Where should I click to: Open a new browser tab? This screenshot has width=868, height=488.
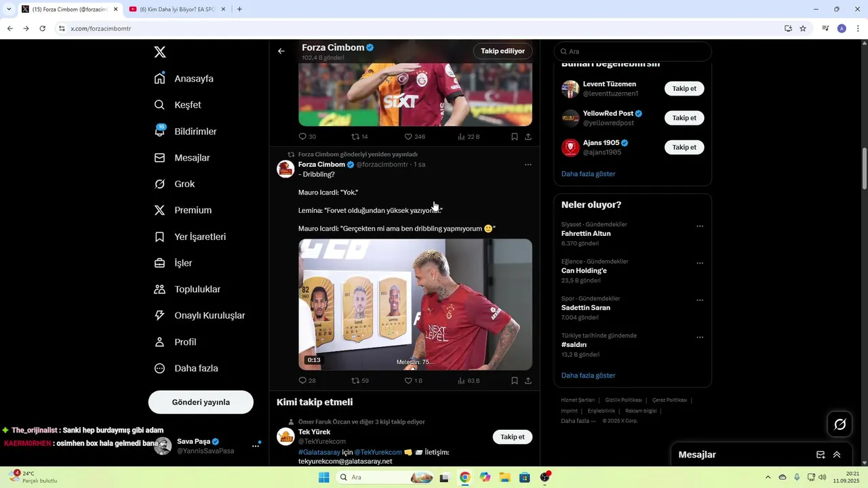point(239,9)
